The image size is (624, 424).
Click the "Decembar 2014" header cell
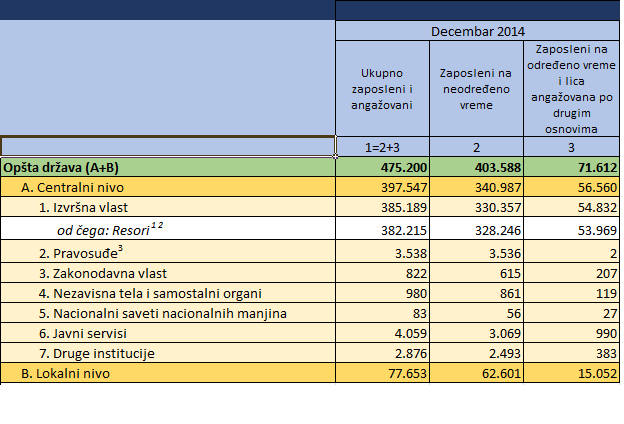tap(478, 31)
